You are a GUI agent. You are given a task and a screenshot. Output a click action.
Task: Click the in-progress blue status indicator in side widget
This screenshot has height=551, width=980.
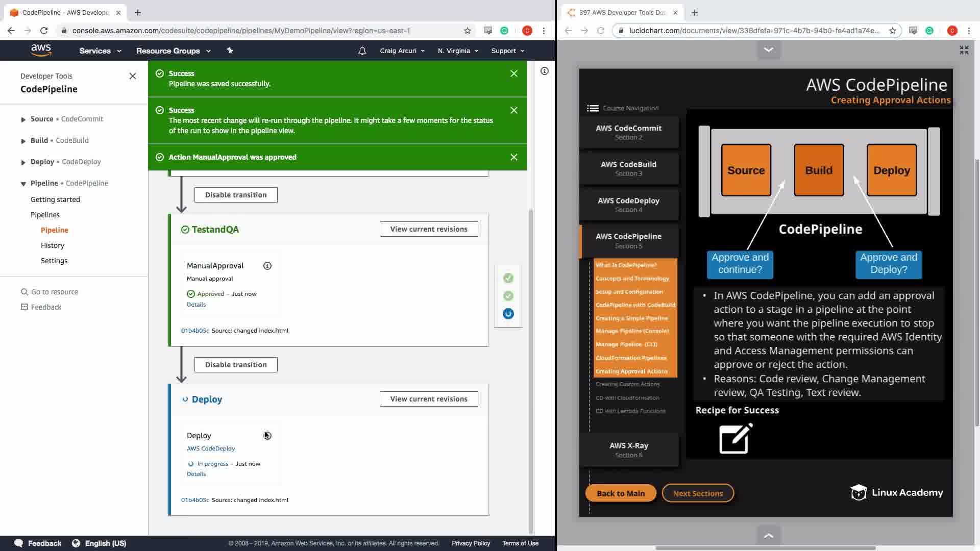(x=508, y=314)
